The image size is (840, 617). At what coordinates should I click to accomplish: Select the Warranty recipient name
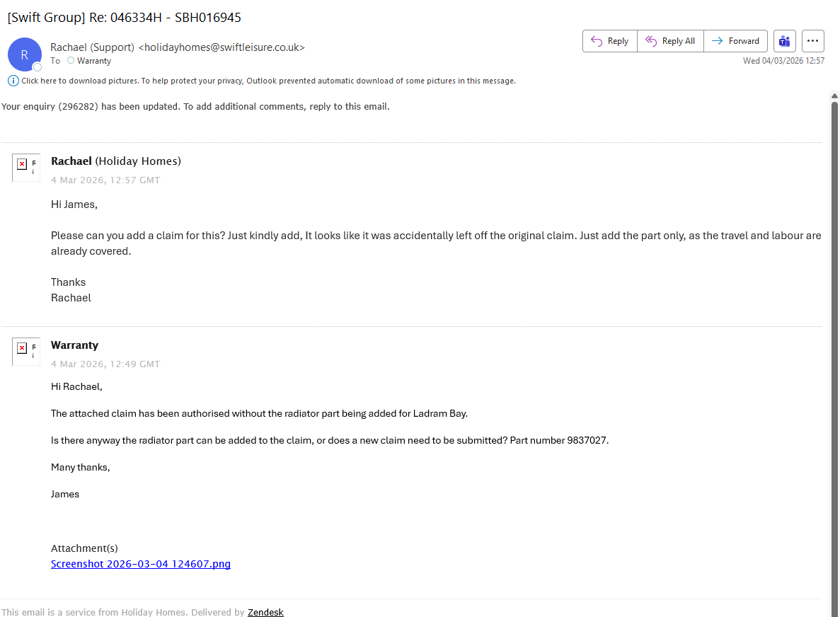(94, 61)
